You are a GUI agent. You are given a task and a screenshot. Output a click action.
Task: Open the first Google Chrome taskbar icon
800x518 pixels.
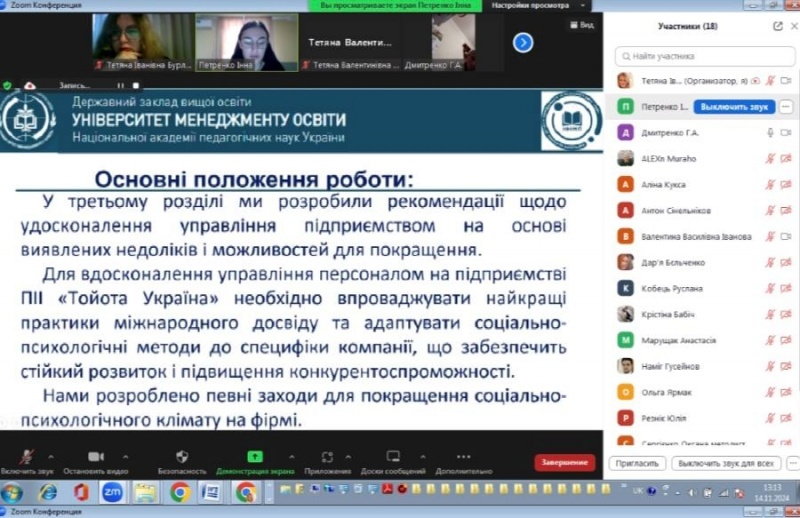point(179,493)
